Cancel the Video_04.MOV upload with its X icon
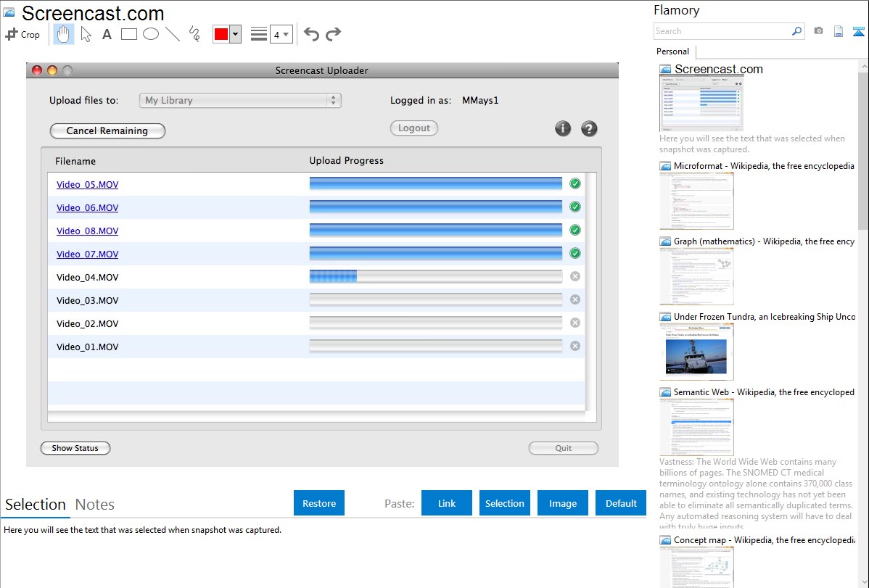This screenshot has height=588, width=869. tap(575, 276)
